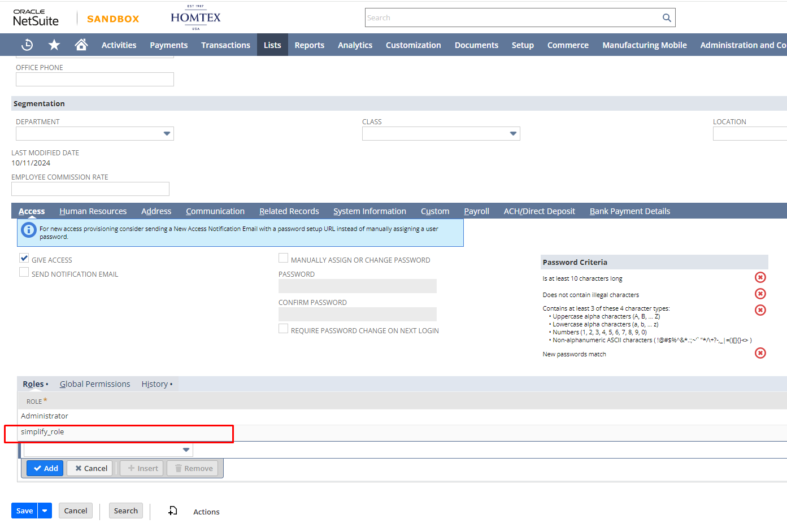
Task: Open the Global Permissions subtab
Action: 95,384
